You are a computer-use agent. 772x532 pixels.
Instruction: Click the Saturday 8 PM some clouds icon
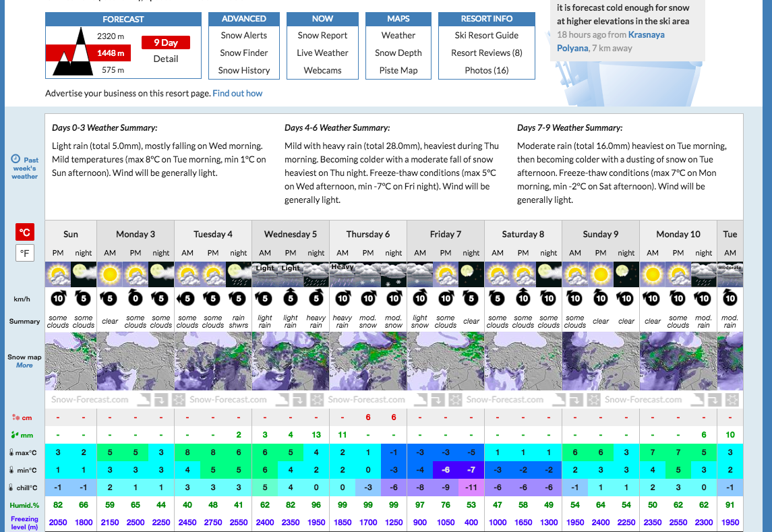pyautogui.click(x=523, y=274)
